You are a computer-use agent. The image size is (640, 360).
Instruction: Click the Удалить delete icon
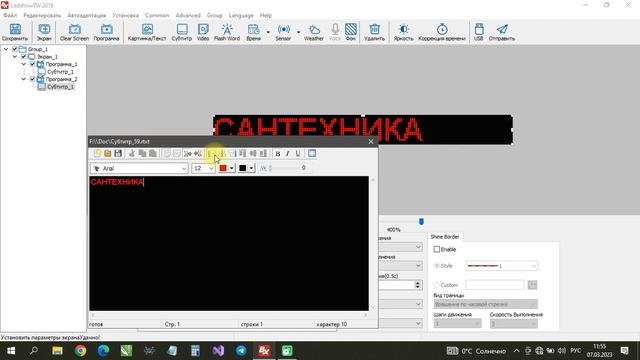pyautogui.click(x=374, y=32)
